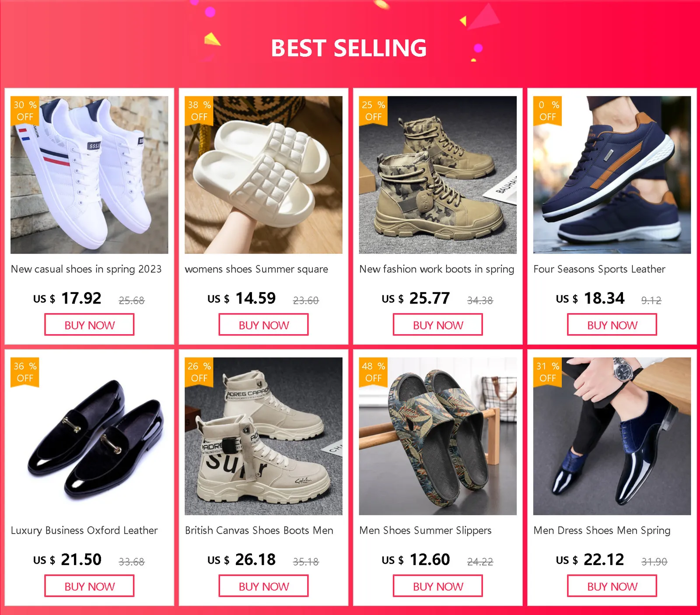Viewport: 700px width, 615px height.
Task: Open the white casual sneakers product image
Action: click(89, 175)
